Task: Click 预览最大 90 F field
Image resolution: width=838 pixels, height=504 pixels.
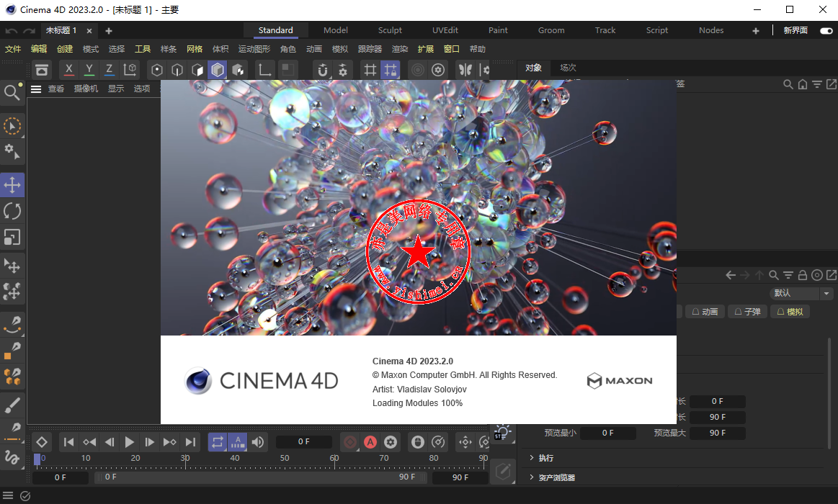Action: (717, 433)
